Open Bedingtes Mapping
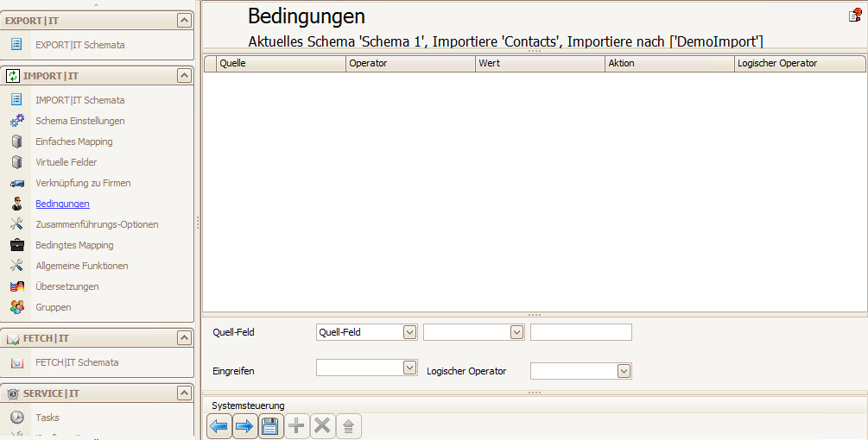The width and height of the screenshot is (868, 440). pyautogui.click(x=74, y=245)
